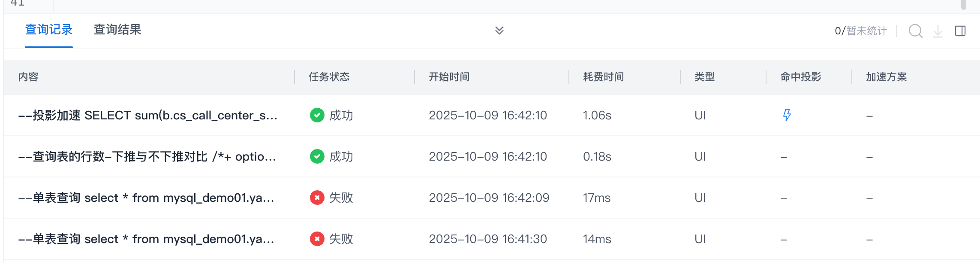
Task: Click the 0/暂未统计 statistics text
Action: click(861, 31)
